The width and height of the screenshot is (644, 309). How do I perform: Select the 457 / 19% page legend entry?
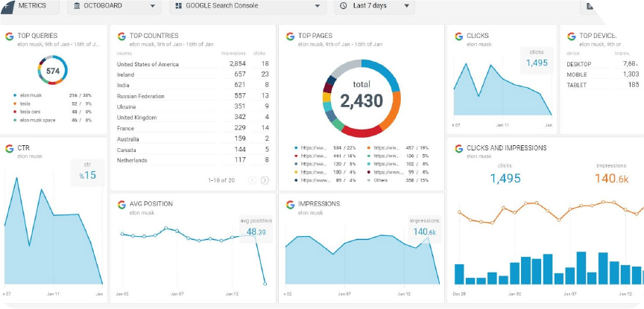click(397, 147)
